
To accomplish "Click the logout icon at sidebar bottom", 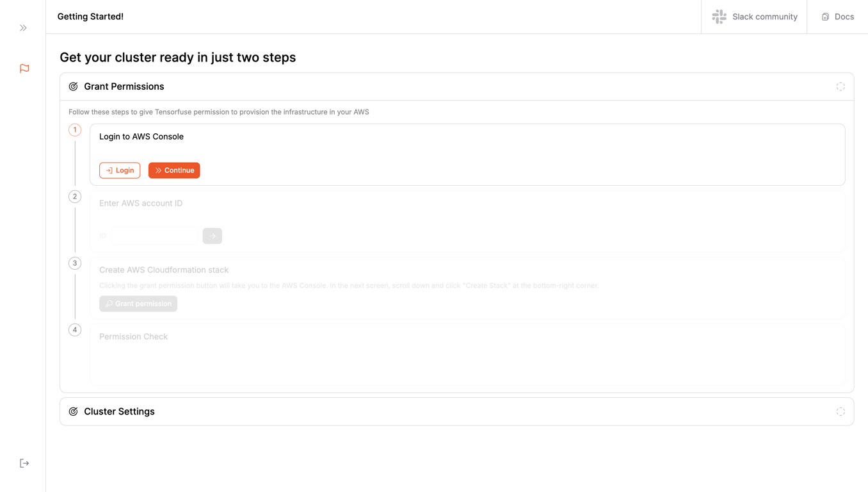I will [x=24, y=463].
